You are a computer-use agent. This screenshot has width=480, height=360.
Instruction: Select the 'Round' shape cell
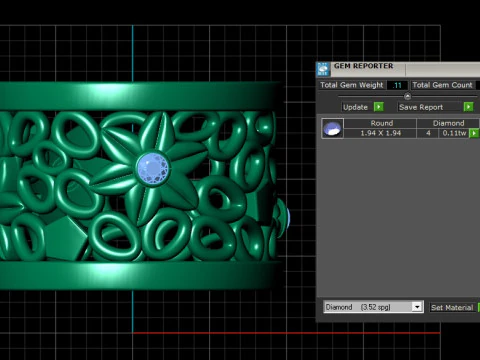point(381,123)
